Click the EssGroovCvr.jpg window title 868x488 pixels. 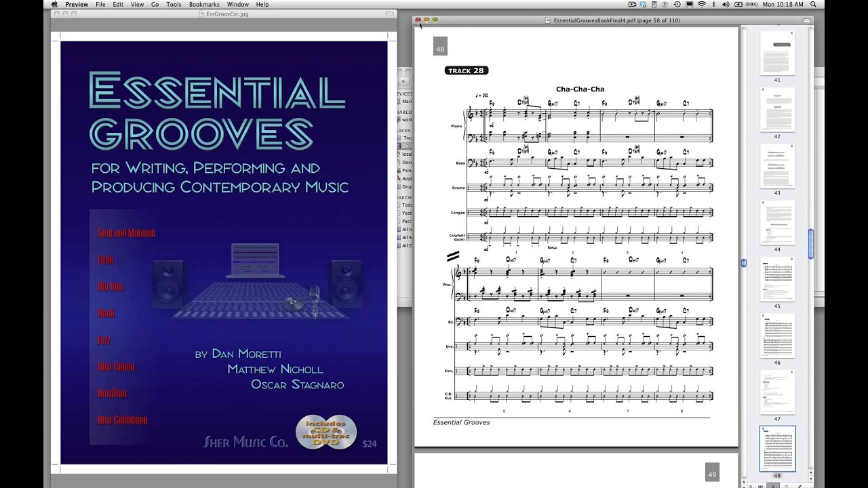[x=222, y=14]
